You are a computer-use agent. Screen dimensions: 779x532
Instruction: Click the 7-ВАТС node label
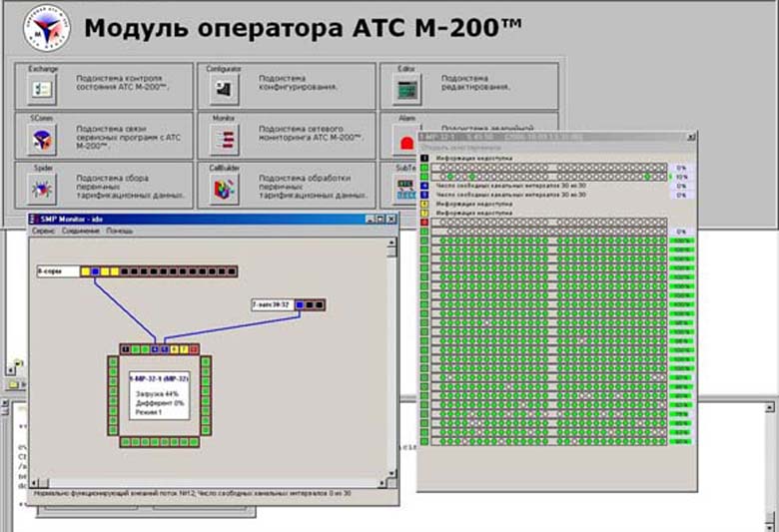pyautogui.click(x=273, y=305)
